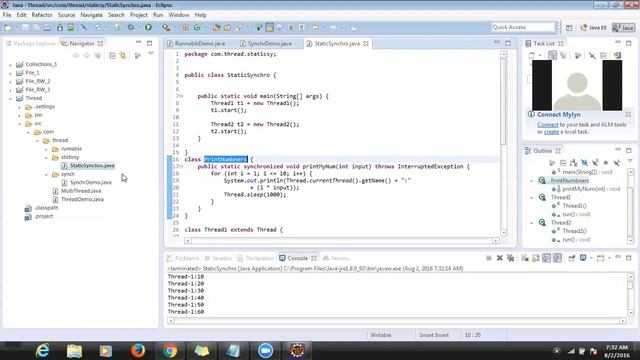Click Remove All Terminated Launches console icon
Screen dimensions: 640x360
pos(510,258)
